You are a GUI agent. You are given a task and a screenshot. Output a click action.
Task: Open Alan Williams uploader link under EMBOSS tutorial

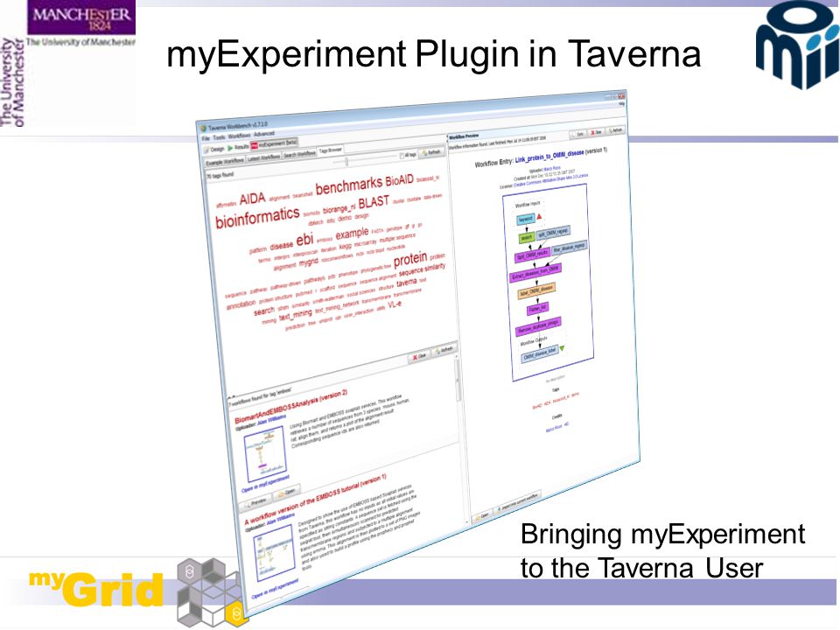coord(282,520)
